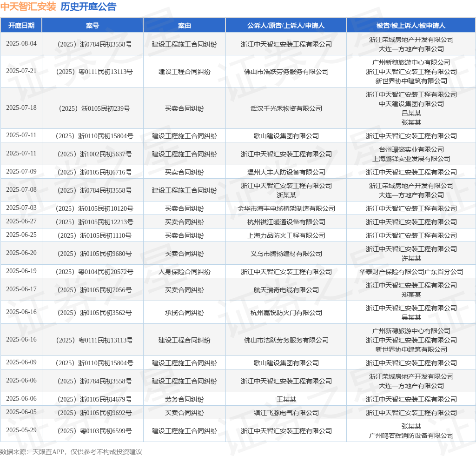The image size is (476, 456).
Task: Click plaintiff 王某某
Action: (x=286, y=399)
